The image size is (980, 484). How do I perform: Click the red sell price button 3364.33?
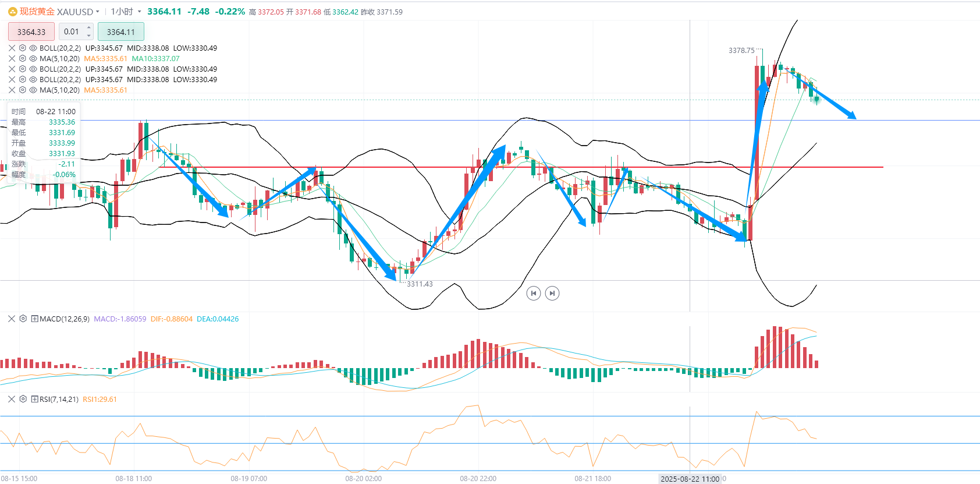31,32
